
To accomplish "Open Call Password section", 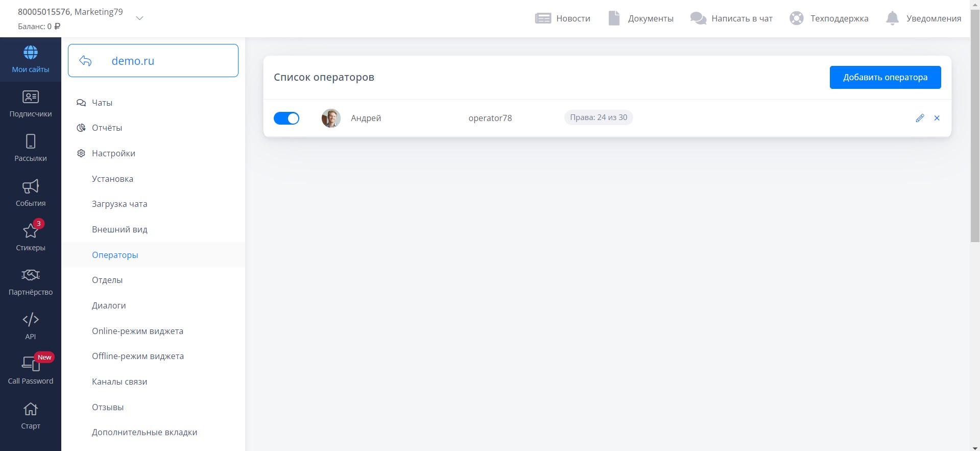I will (31, 370).
